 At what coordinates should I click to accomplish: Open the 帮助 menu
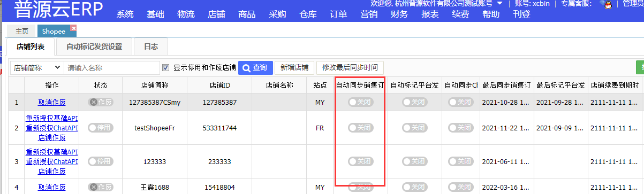pyautogui.click(x=491, y=14)
